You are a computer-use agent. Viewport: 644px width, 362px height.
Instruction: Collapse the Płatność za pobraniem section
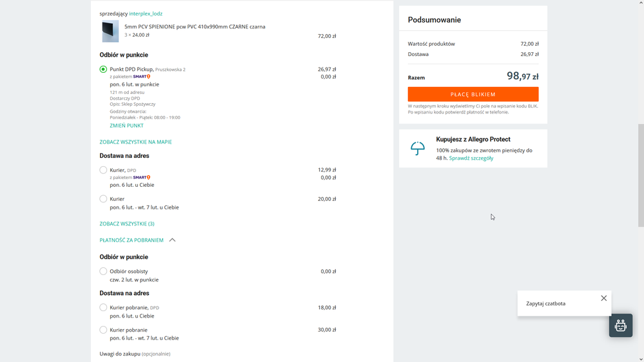[132, 240]
